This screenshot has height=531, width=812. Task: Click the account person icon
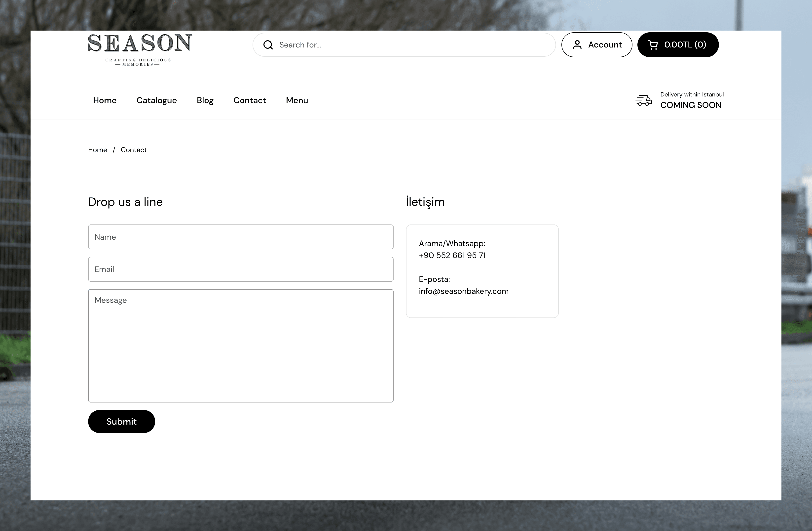pos(577,45)
